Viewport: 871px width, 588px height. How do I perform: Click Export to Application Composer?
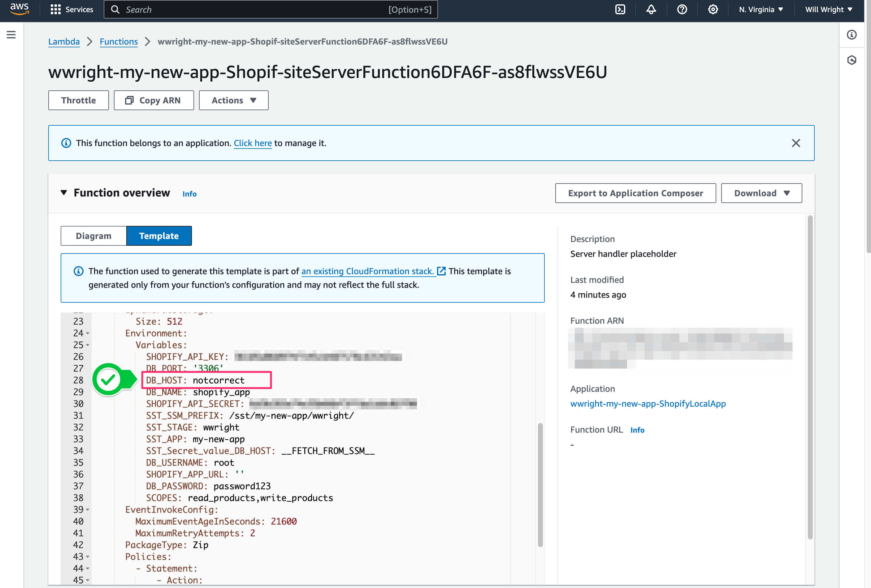click(x=635, y=193)
